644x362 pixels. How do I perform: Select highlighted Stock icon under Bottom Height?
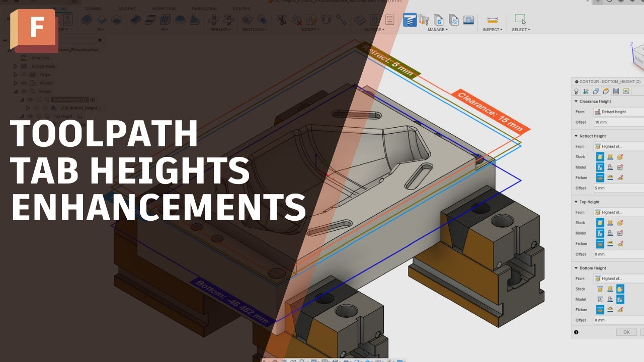(620, 289)
